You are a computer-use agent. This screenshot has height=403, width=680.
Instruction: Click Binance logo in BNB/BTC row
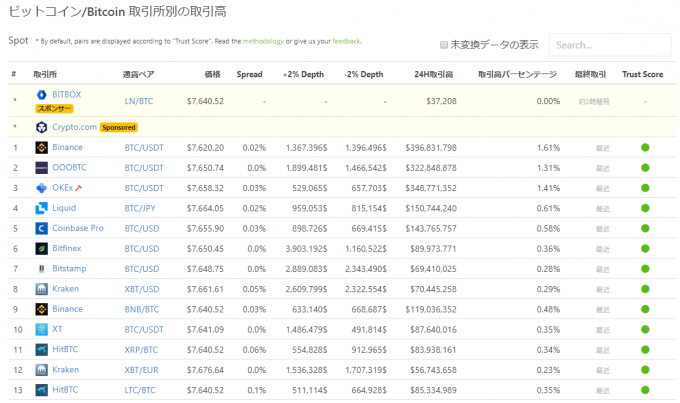point(42,309)
